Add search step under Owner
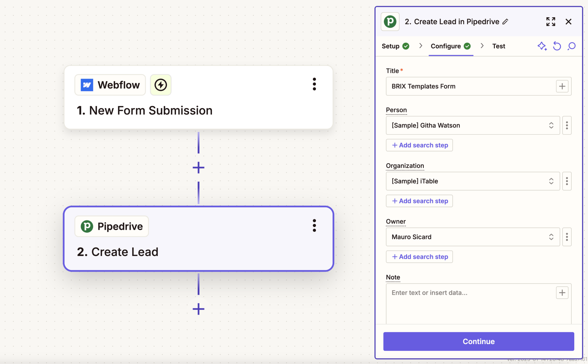The image size is (588, 364). [x=419, y=257]
